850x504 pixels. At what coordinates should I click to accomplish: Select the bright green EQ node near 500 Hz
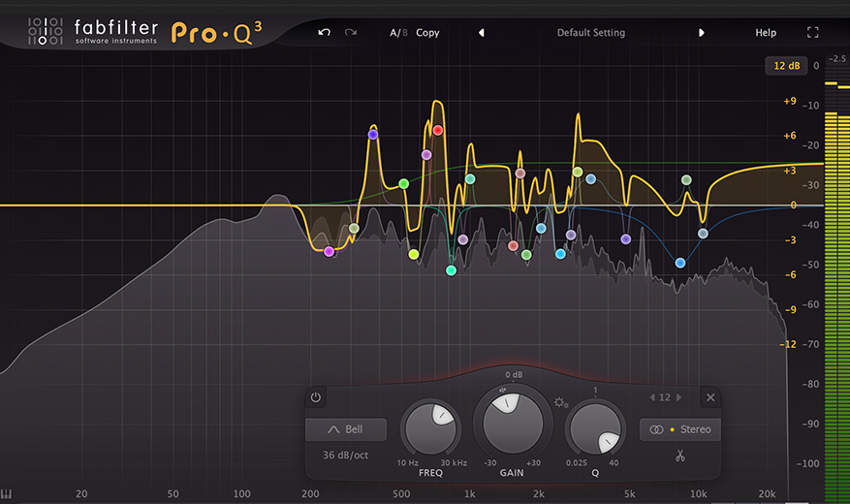[x=403, y=184]
